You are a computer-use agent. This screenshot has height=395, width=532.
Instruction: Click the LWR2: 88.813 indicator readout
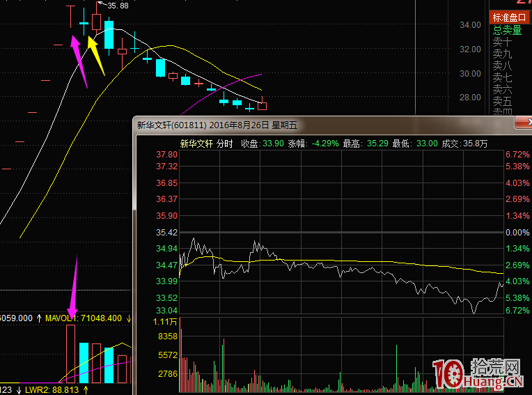click(x=52, y=390)
